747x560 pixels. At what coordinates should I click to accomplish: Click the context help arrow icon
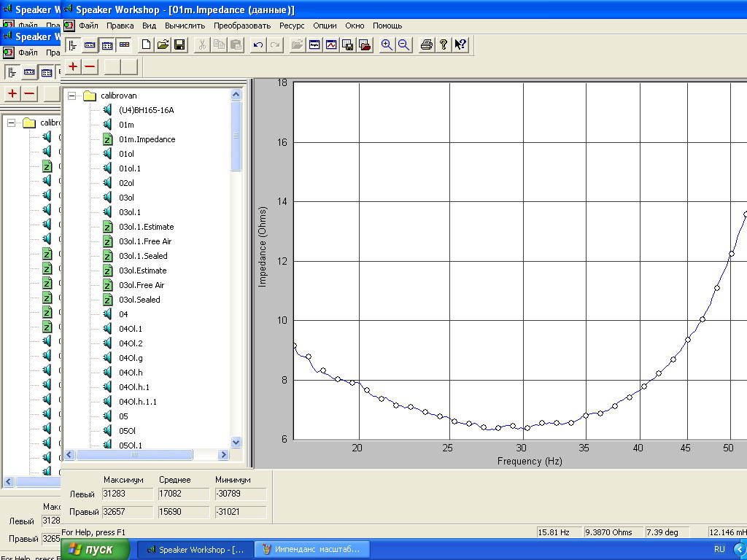(x=460, y=45)
